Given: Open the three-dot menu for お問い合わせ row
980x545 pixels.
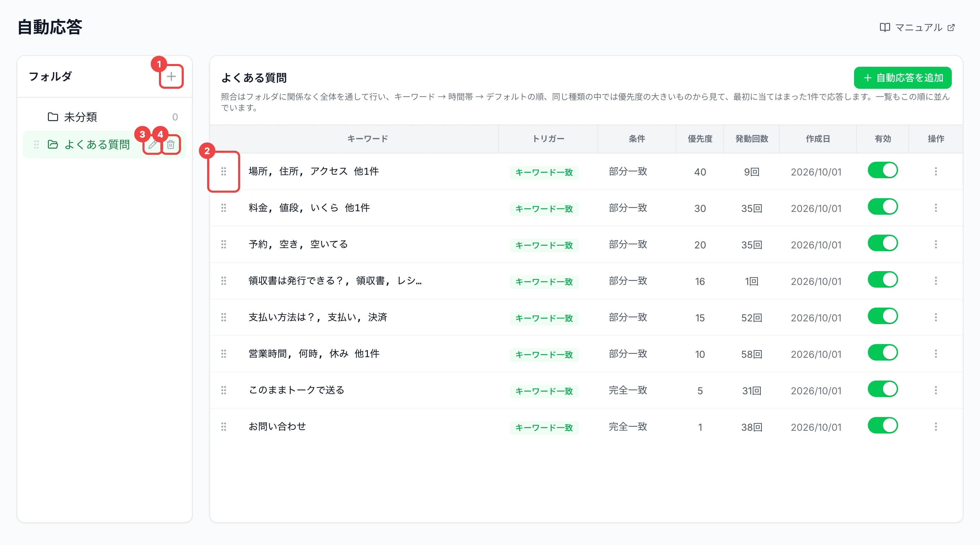Looking at the screenshot, I should coord(936,427).
